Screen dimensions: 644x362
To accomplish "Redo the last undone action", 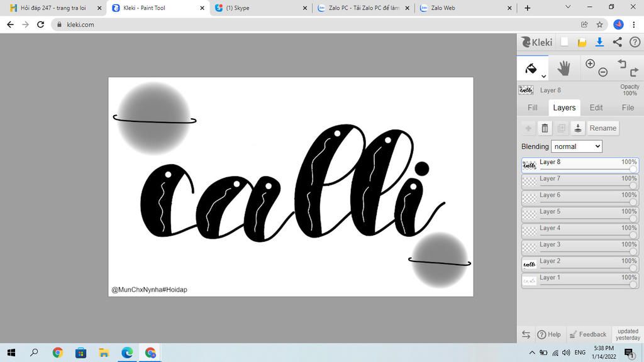I will coord(634,73).
